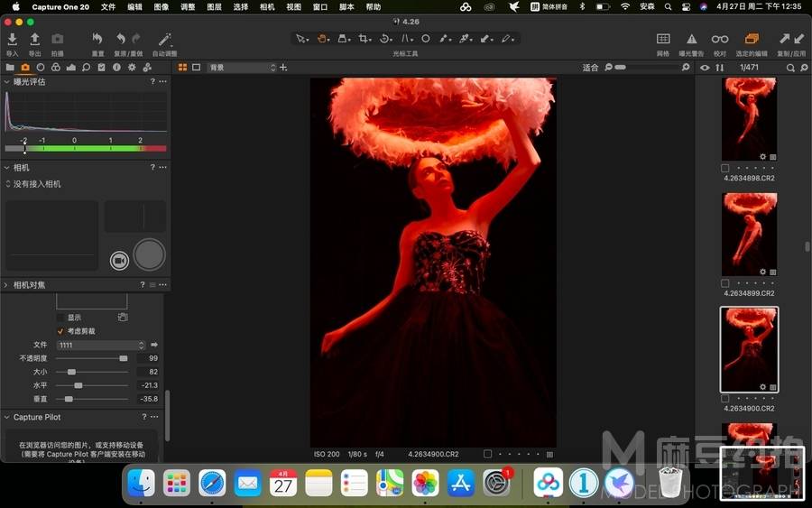Viewport: 812px width, 508px height.
Task: Click the 导入 (Import) toolbar icon
Action: tap(12, 40)
